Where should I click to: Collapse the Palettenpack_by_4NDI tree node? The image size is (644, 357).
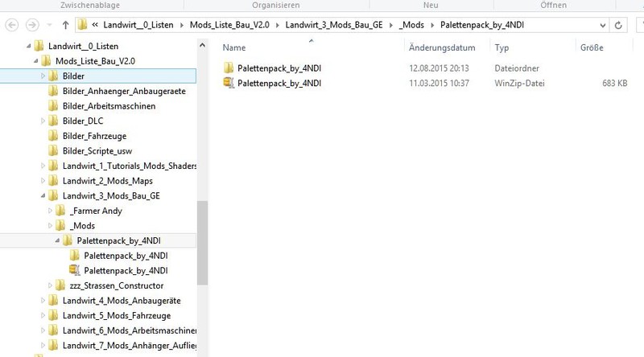point(56,241)
